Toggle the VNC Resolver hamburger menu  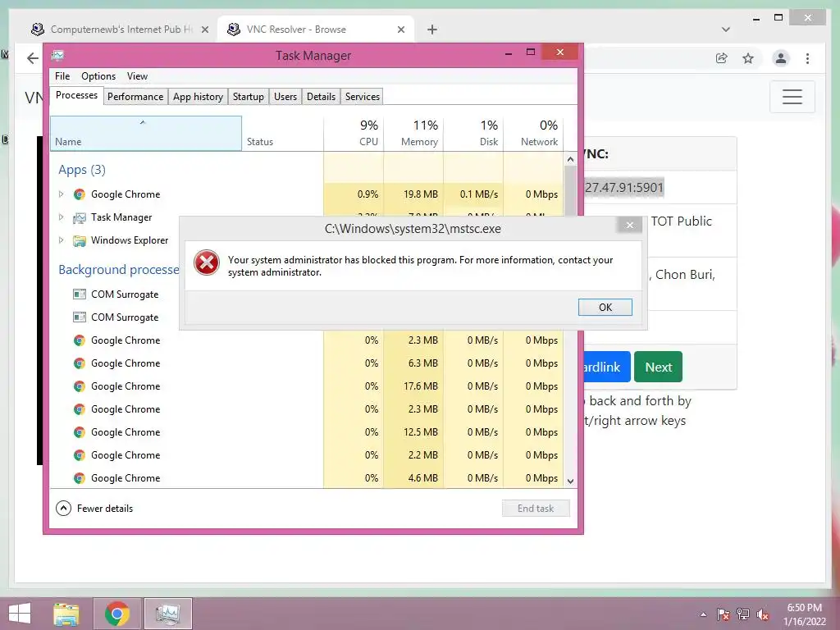(792, 97)
